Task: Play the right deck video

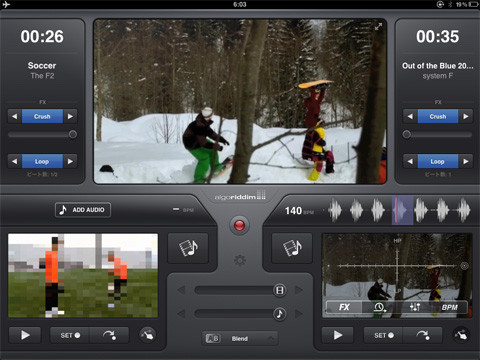Action: [x=338, y=335]
